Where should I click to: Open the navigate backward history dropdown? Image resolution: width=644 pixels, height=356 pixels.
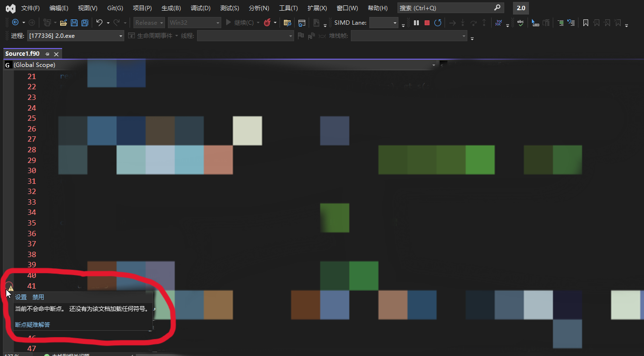pyautogui.click(x=23, y=22)
